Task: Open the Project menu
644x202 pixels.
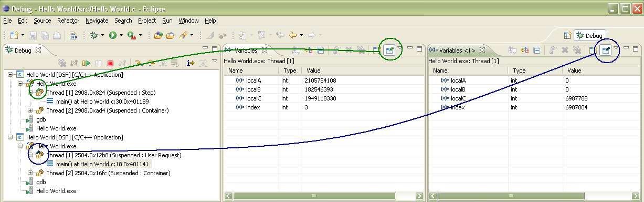Action: coord(147,21)
